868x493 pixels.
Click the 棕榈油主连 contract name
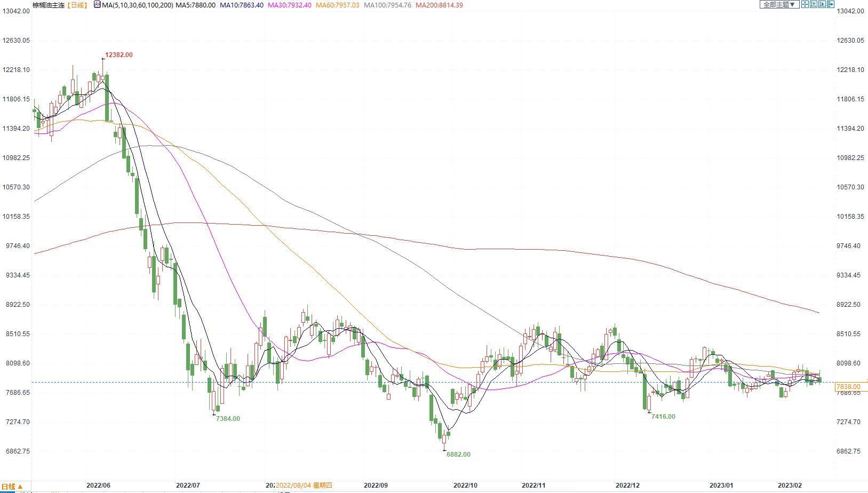tap(48, 5)
